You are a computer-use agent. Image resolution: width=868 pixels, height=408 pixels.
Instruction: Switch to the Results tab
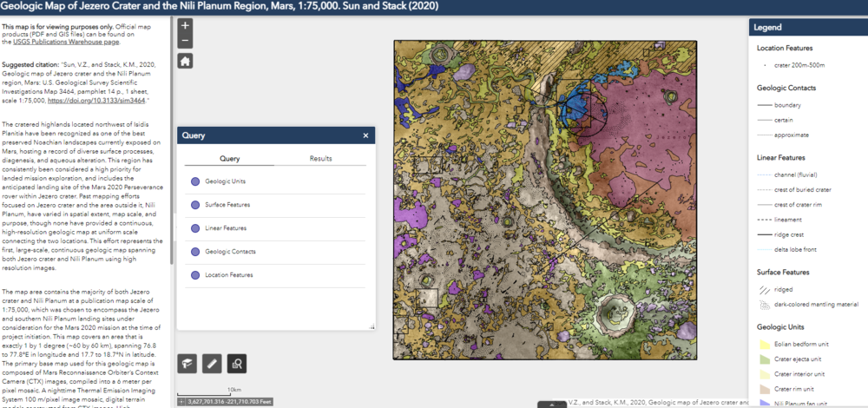pos(321,158)
